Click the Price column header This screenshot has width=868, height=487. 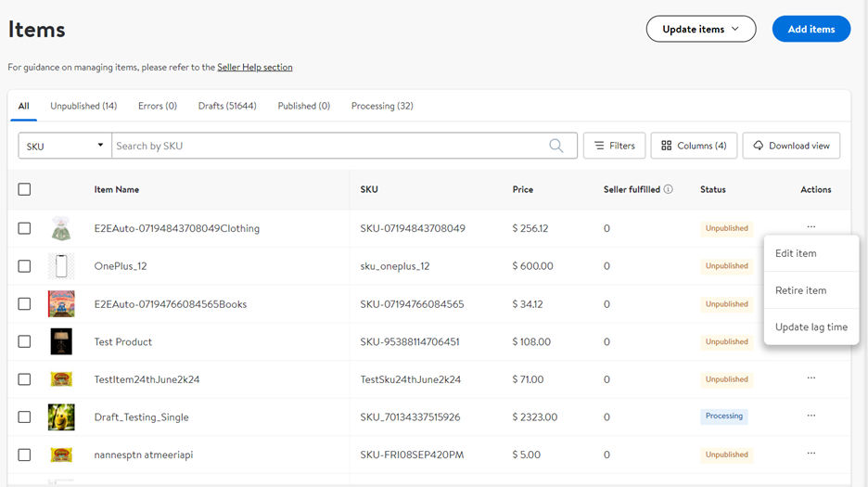pos(523,189)
